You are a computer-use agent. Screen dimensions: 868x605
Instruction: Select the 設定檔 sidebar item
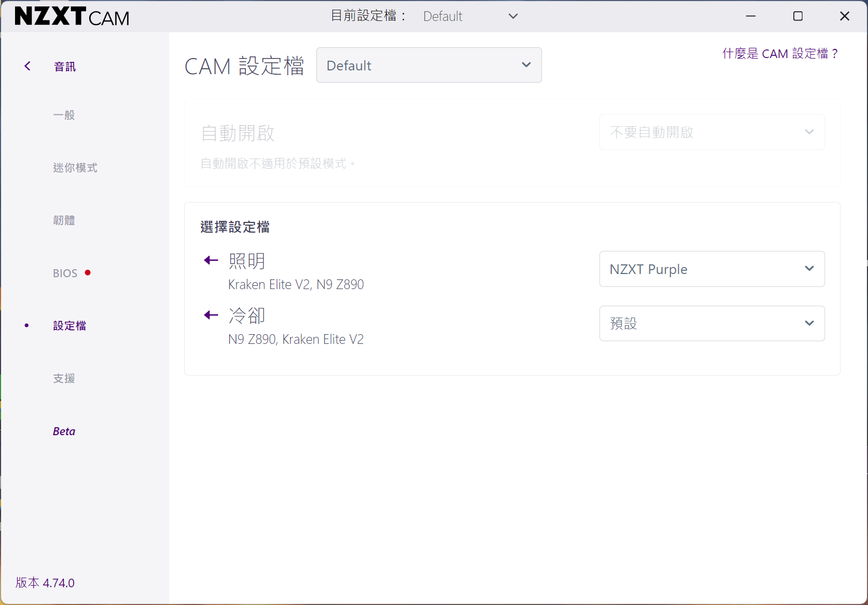coord(69,326)
